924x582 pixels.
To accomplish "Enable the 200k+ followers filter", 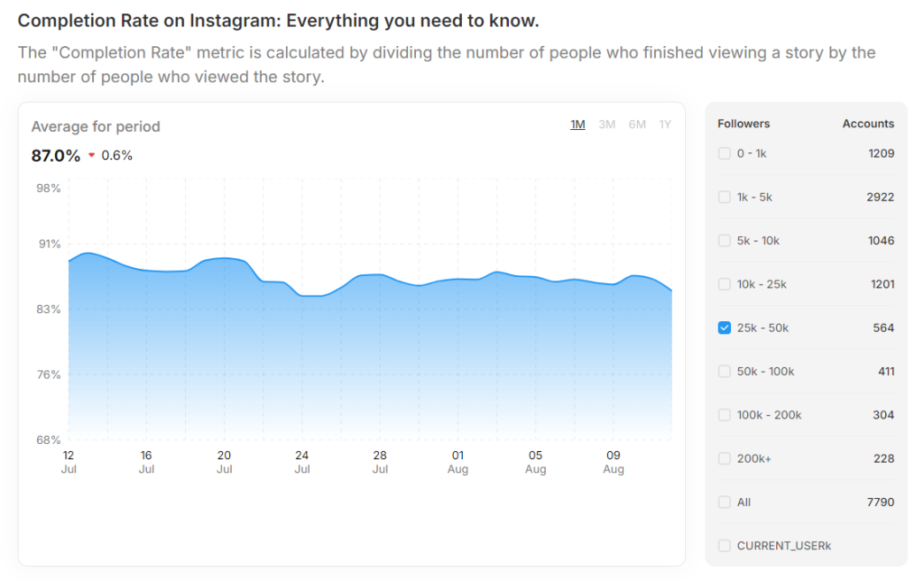I will (725, 458).
